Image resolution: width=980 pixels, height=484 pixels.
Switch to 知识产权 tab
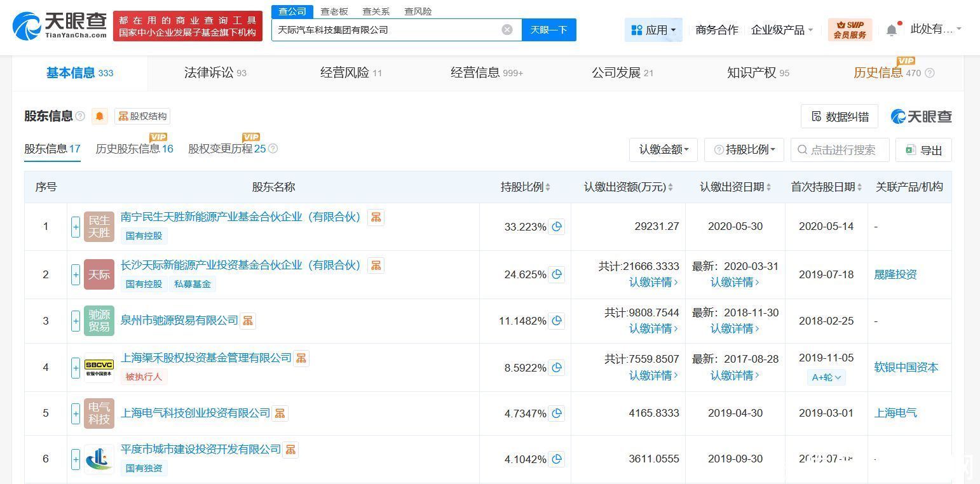tap(758, 73)
